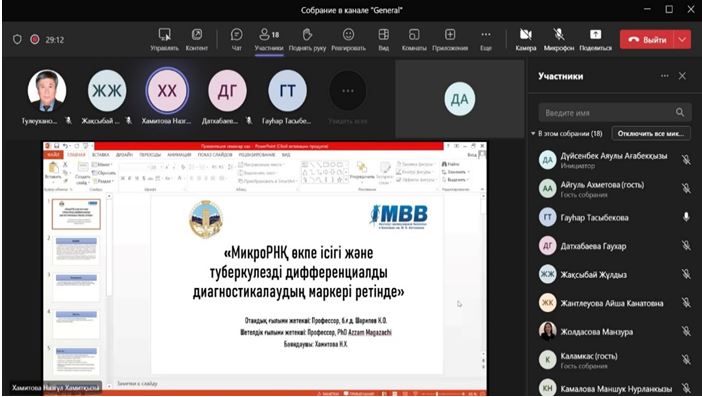This screenshot has width=702, height=397.
Task: Toggle mic icon for Айгуль Ахметова
Action: [685, 188]
